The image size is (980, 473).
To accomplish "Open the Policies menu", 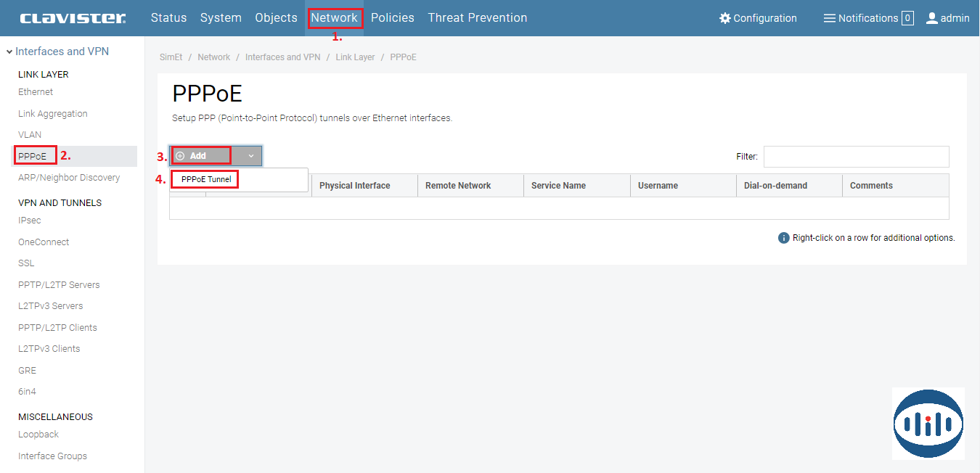I will 392,17.
